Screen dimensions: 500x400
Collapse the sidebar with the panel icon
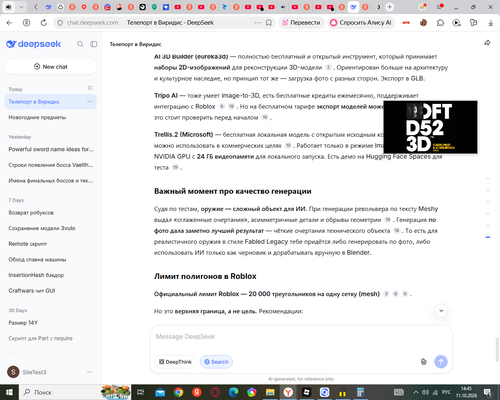coord(94,44)
